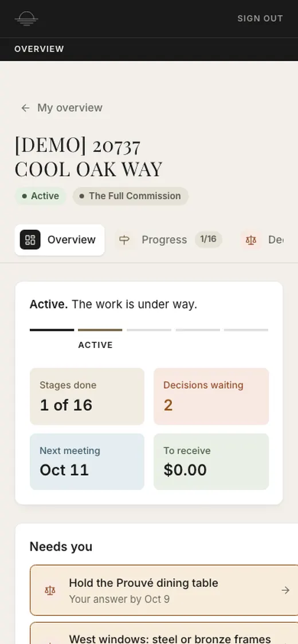Click the Progress signpost icon
298x644 pixels.
click(x=124, y=240)
